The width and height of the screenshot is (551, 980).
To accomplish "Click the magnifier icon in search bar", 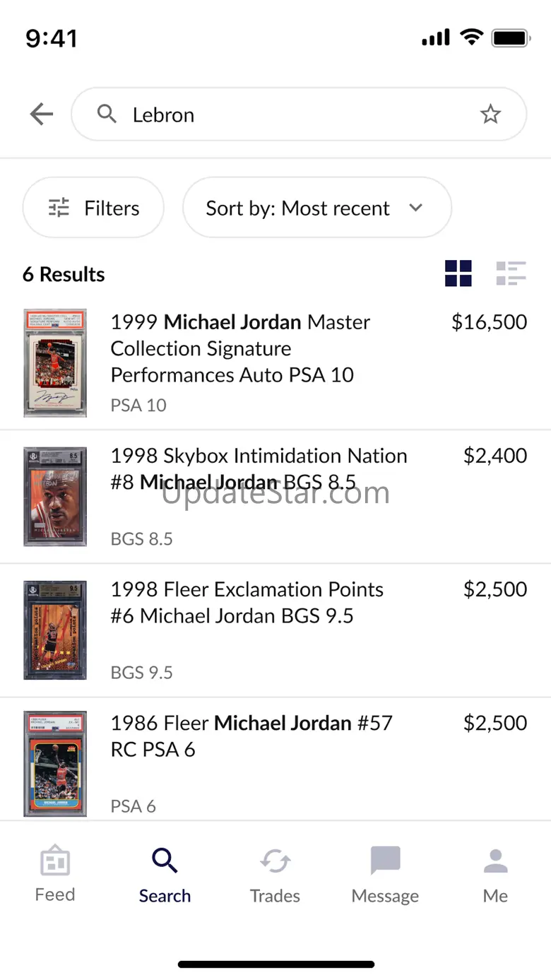I will [x=107, y=114].
